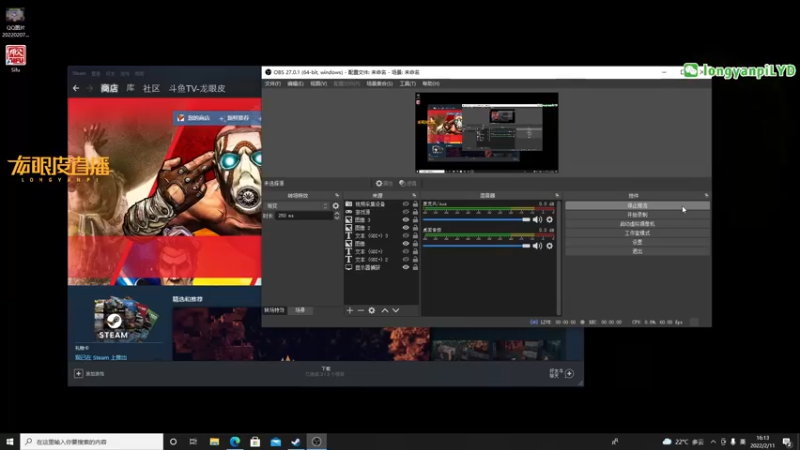This screenshot has width=800, height=450.
Task: Click the first mixer channel volume slider
Action: 477,219
